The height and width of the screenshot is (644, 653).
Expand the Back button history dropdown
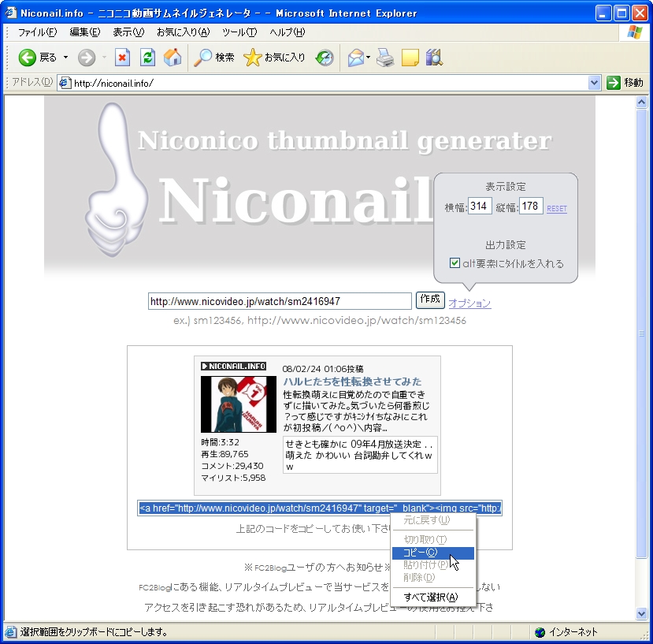point(65,58)
